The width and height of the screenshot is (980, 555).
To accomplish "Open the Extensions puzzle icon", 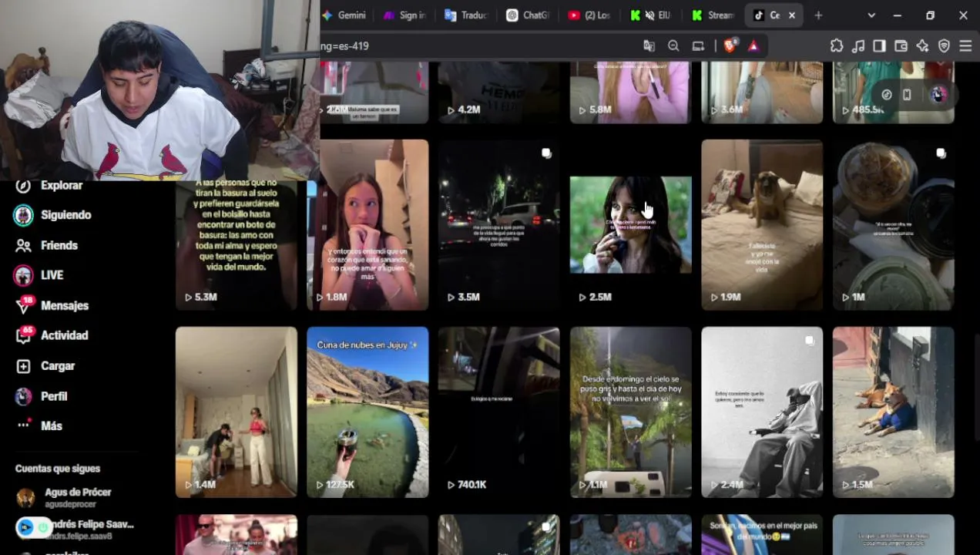I will [x=837, y=46].
